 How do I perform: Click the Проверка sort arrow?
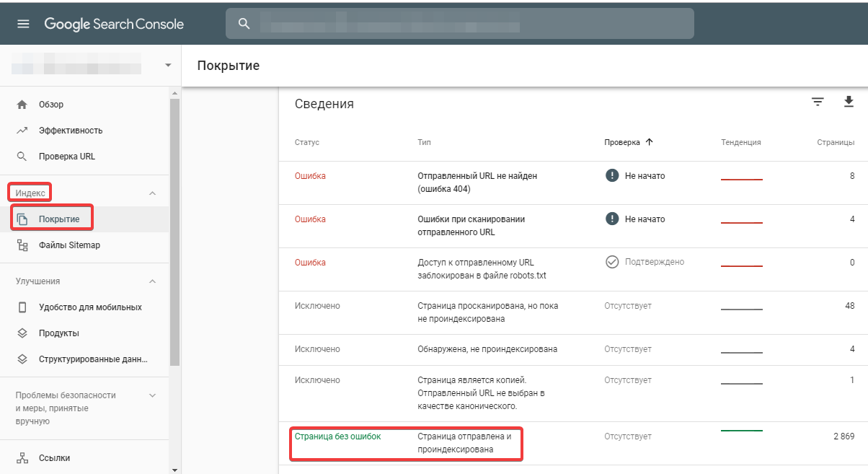[650, 142]
